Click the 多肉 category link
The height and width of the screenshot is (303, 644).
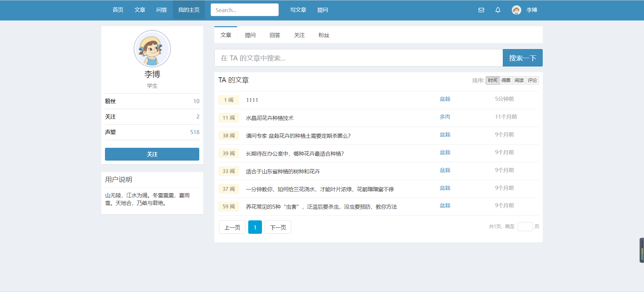tap(445, 117)
